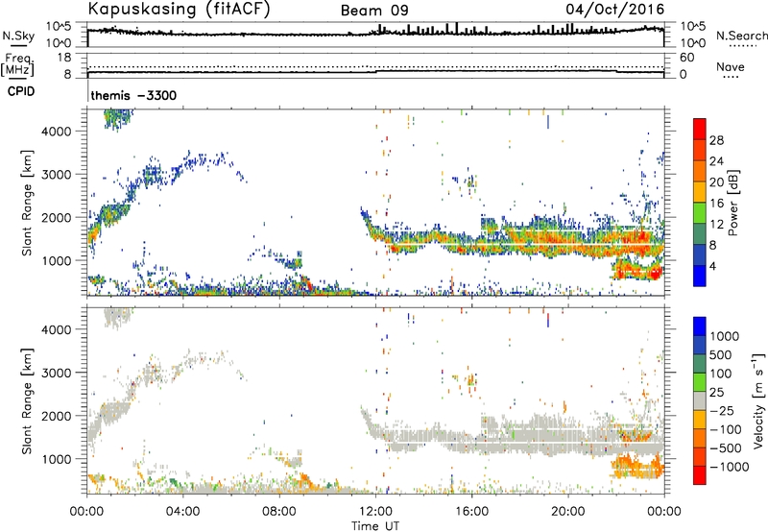Pick the blue top segment of Velocity colorbar
768x532 pixels.
pyautogui.click(x=700, y=326)
